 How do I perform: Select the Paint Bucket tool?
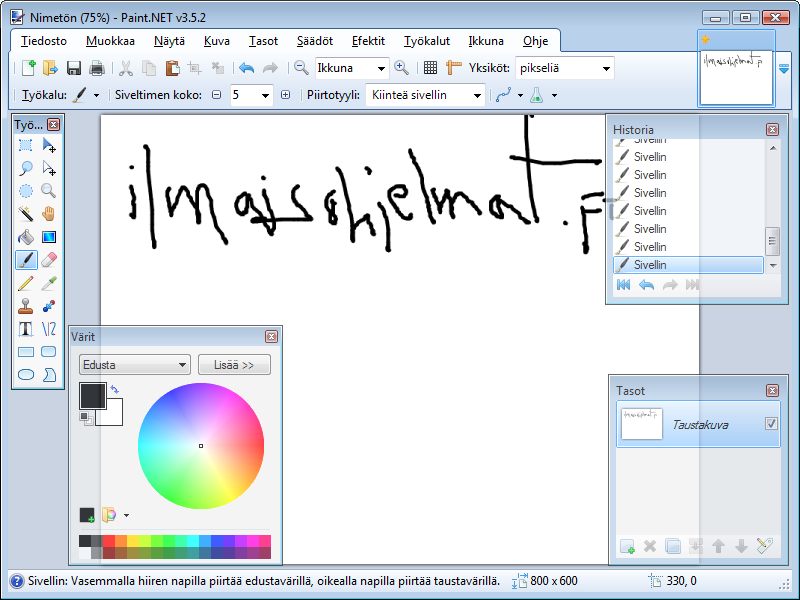[26, 237]
